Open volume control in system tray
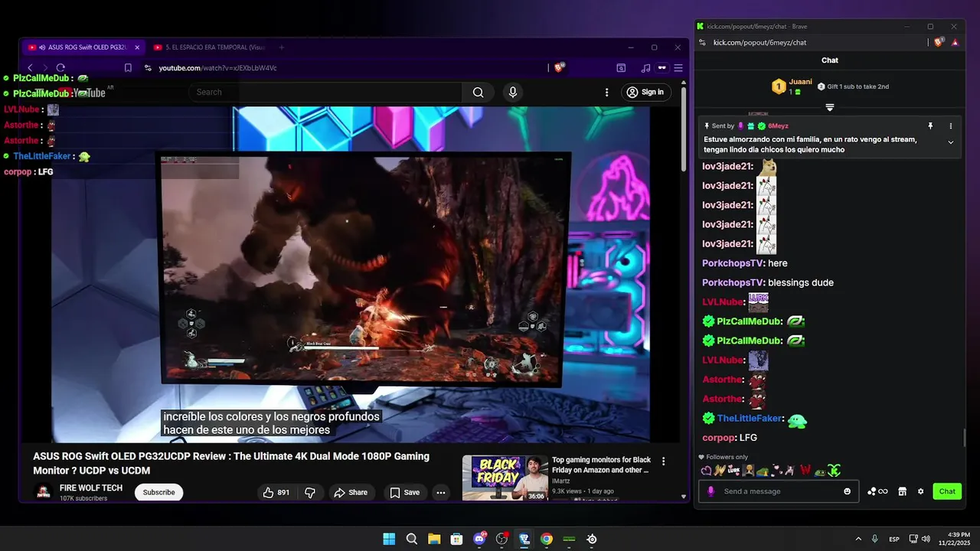980x551 pixels. tap(926, 539)
